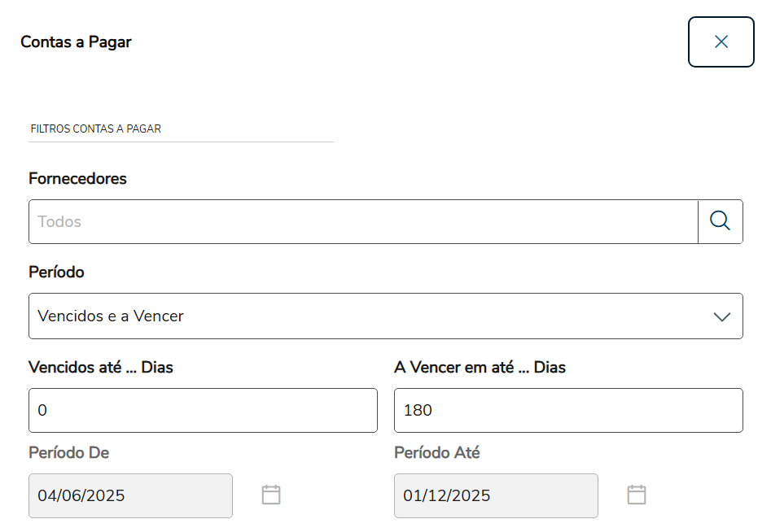Focus the Fornecedores 'Todos' input field
The image size is (771, 532).
(x=363, y=221)
